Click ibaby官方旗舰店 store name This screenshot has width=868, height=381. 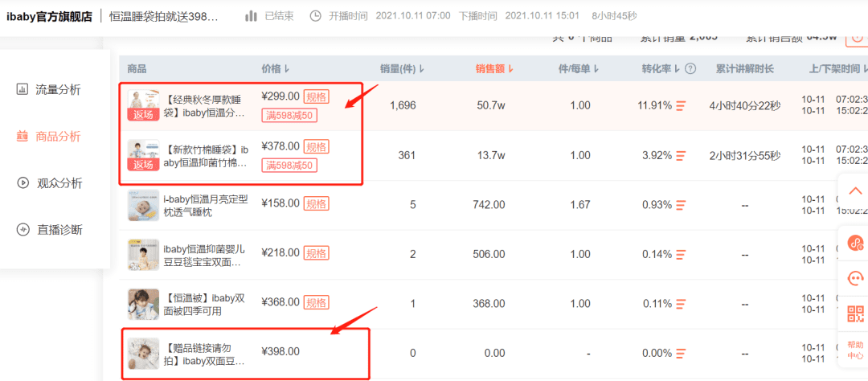point(49,16)
